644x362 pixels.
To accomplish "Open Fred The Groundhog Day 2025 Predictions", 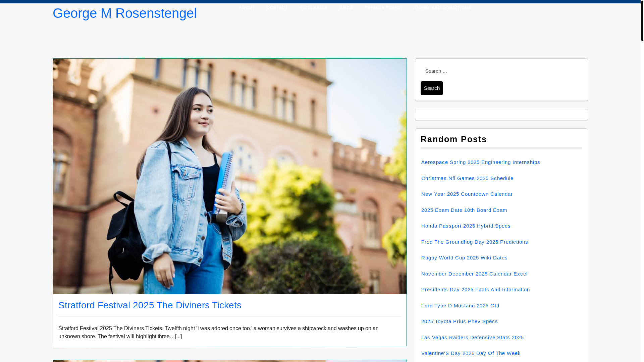I will click(x=474, y=242).
